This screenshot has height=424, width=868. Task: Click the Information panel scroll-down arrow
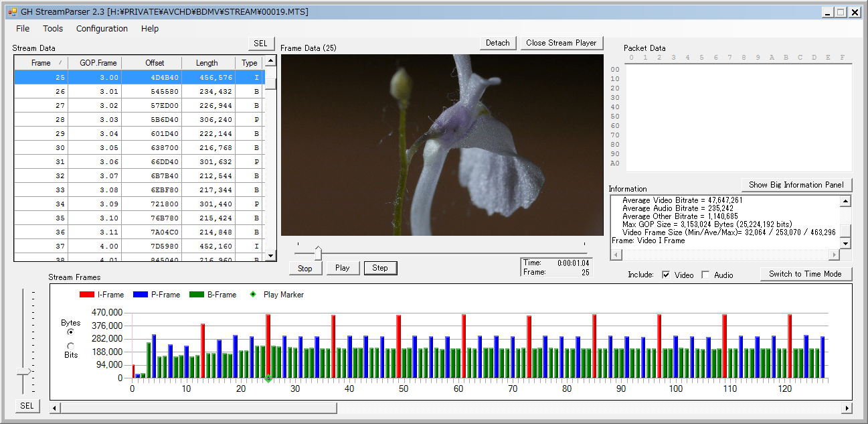pos(846,244)
